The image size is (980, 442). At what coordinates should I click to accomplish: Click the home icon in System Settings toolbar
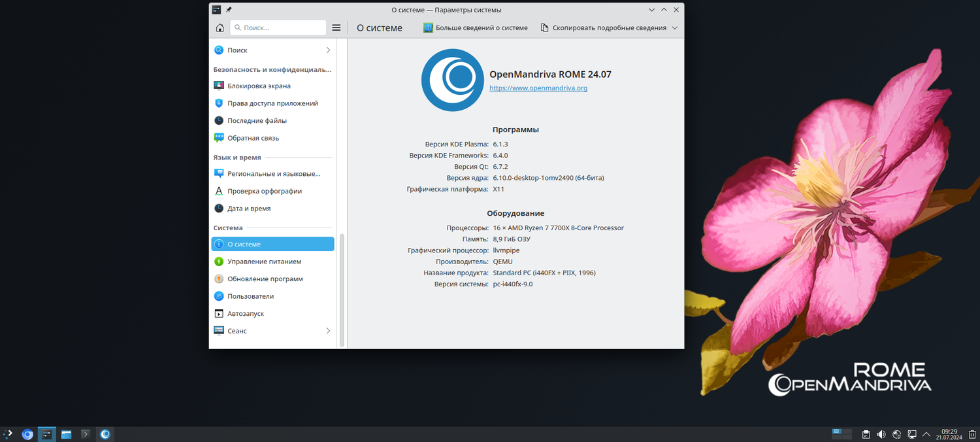220,28
